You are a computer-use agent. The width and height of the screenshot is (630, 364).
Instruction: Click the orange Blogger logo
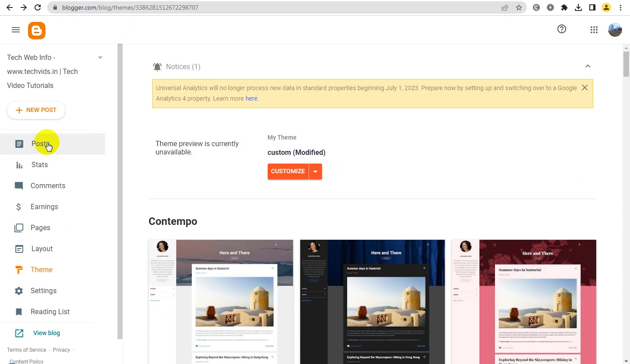point(37,30)
